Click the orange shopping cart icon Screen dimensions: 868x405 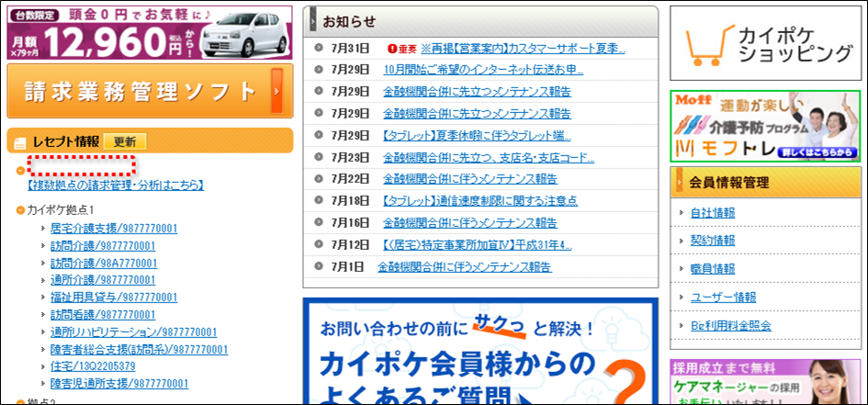[x=710, y=47]
